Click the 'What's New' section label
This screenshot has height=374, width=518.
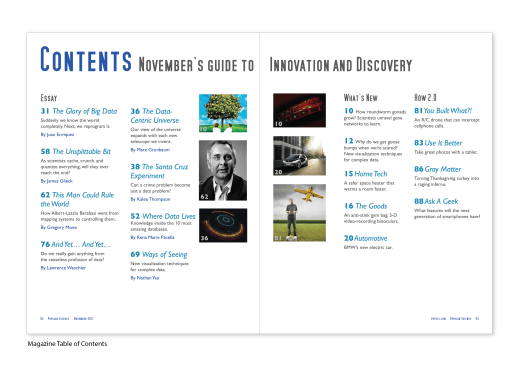(x=361, y=98)
